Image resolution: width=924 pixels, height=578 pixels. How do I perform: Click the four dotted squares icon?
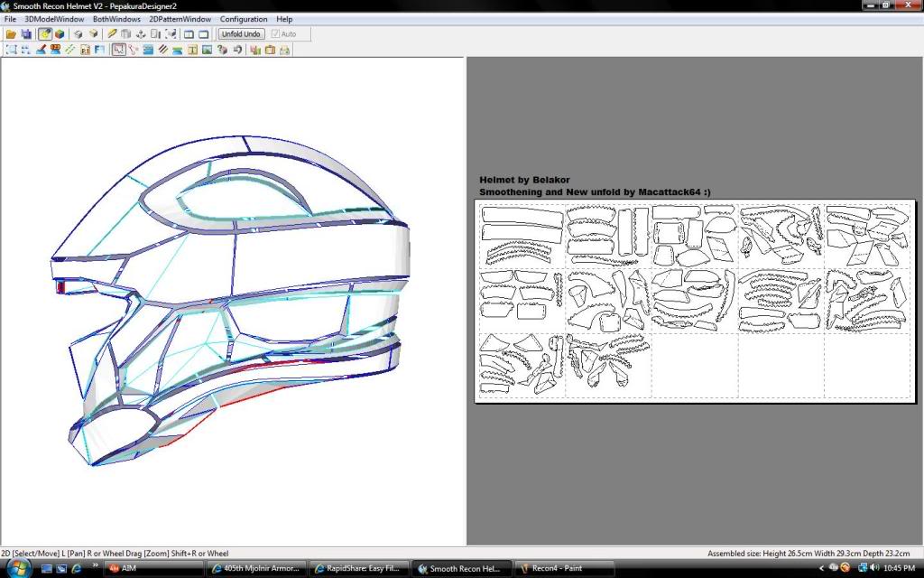(26, 50)
